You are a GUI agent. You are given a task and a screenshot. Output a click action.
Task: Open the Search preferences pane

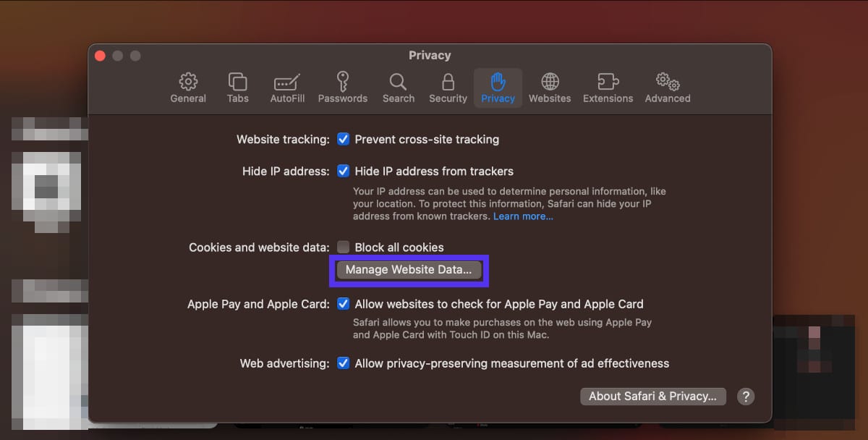398,82
